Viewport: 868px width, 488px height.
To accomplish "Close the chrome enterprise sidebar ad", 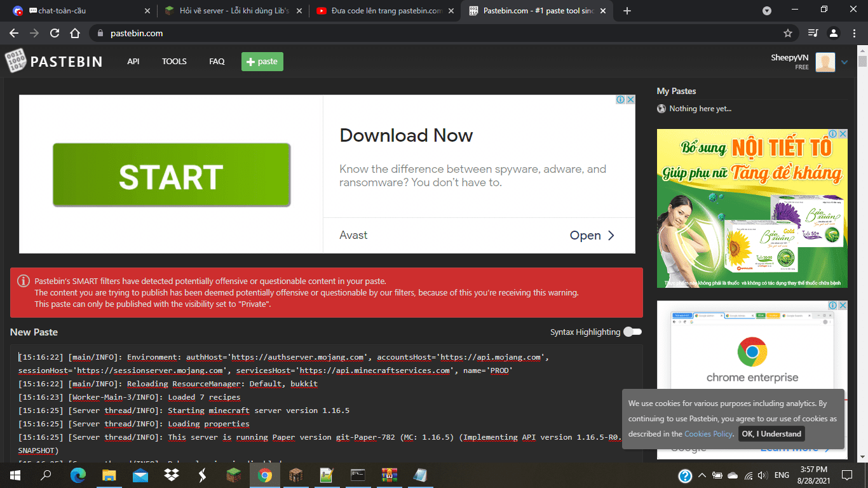I will (x=843, y=306).
